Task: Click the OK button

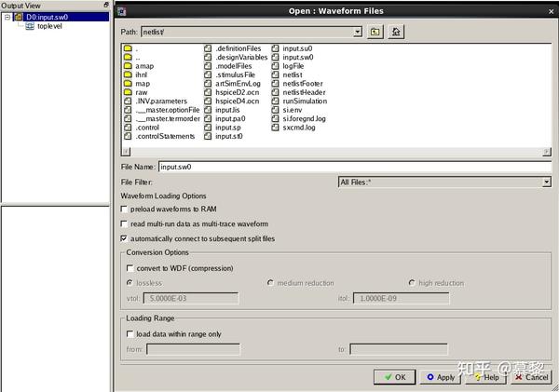Action: pos(395,377)
